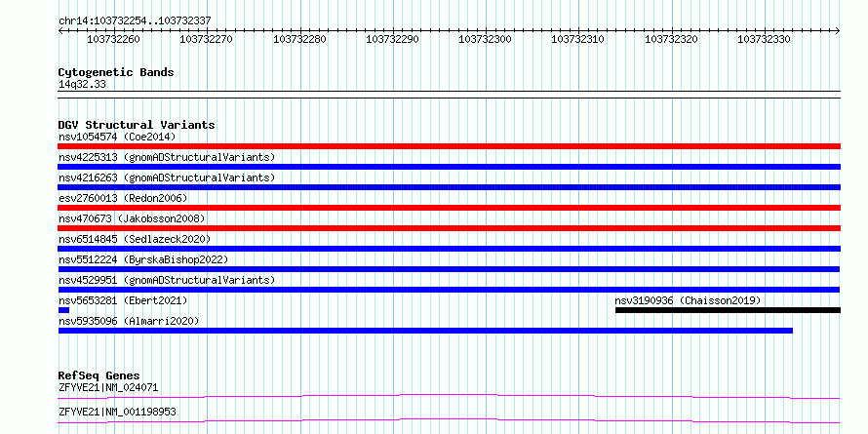The height and width of the screenshot is (434, 868).
Task: Click ruler position 103732330
Action: (765, 40)
